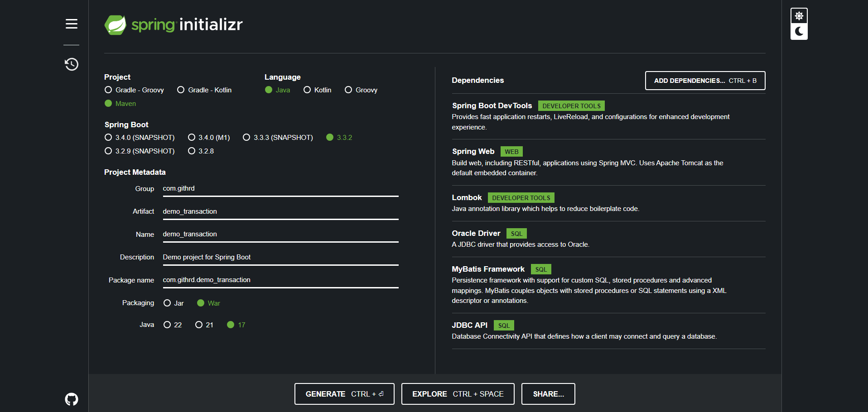Open the GitHub icon link
Screen dimensions: 868x412
click(72, 399)
